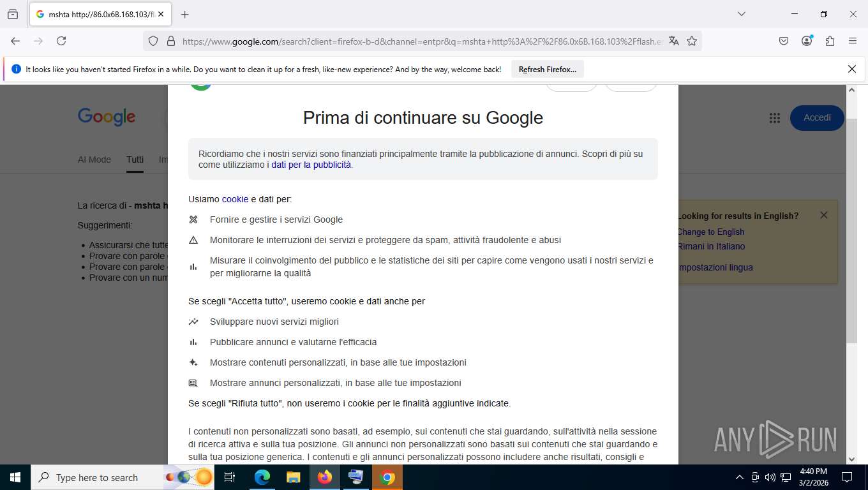Open Task View on taskbar

(230, 477)
